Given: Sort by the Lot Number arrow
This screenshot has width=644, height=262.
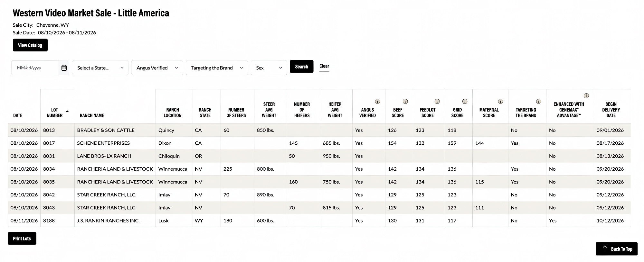Looking at the screenshot, I should coord(67,111).
